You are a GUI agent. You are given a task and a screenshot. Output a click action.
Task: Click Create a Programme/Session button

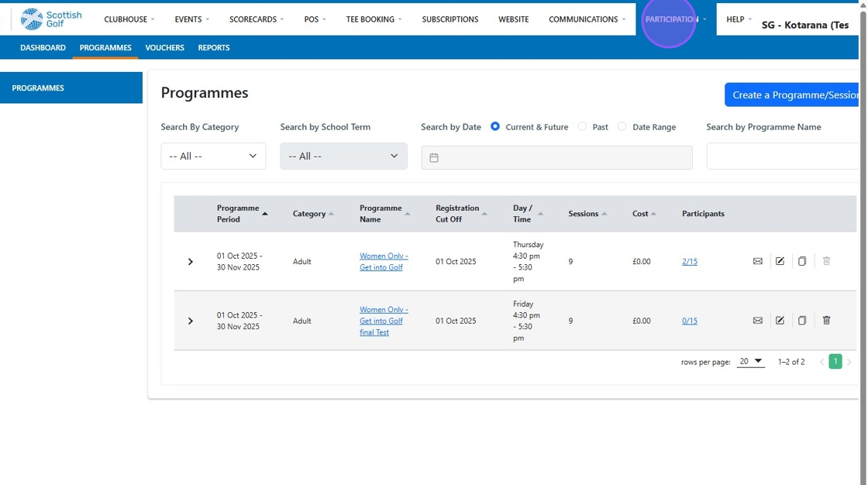tap(793, 95)
